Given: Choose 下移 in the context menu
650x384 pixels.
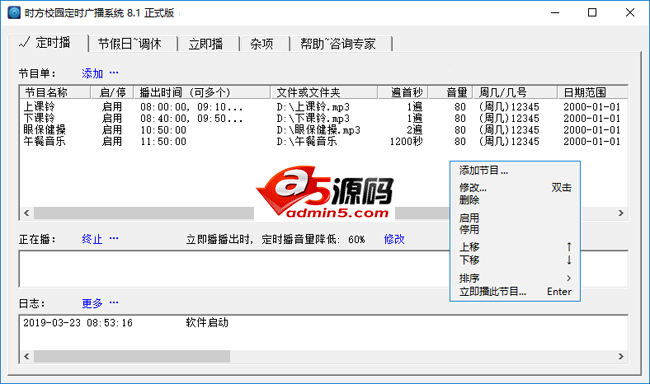Looking at the screenshot, I should click(x=515, y=260).
